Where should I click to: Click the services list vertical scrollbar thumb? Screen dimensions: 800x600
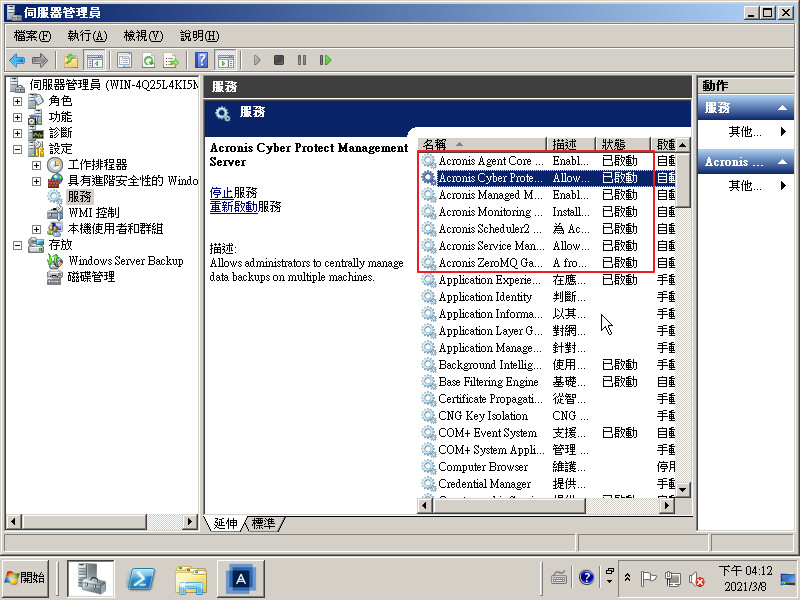(683, 180)
